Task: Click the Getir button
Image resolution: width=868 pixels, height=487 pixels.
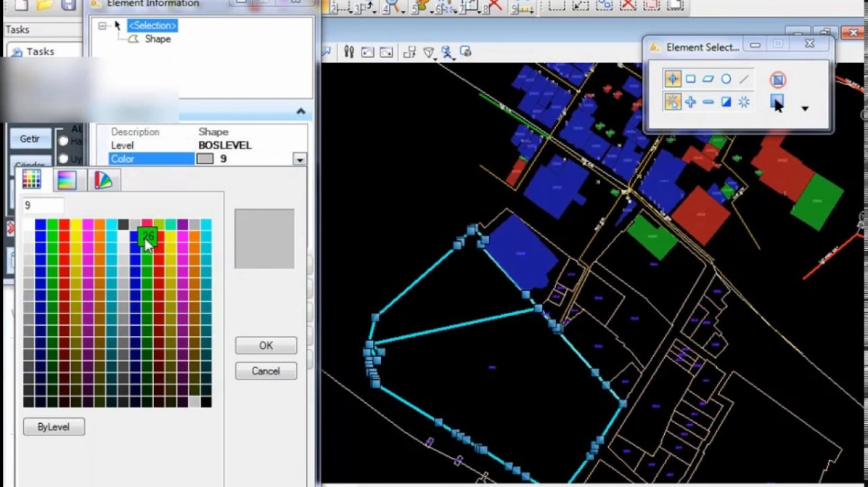Action: click(30, 139)
